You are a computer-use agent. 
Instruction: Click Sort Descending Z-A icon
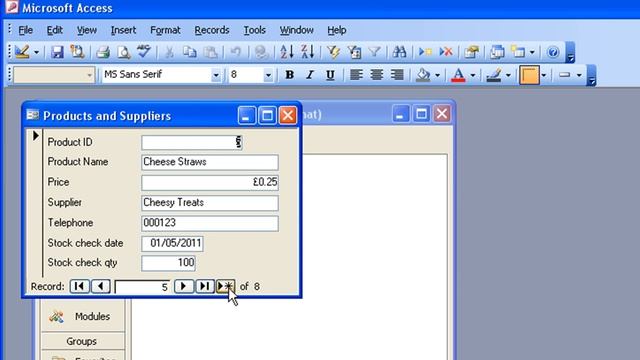(307, 52)
